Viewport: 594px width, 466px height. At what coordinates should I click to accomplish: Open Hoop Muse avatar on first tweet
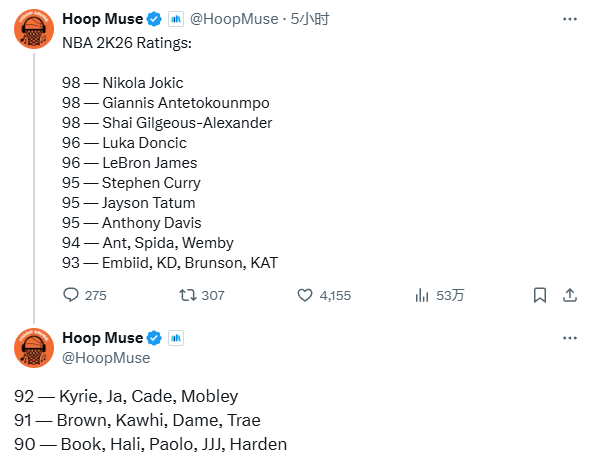pyautogui.click(x=34, y=29)
